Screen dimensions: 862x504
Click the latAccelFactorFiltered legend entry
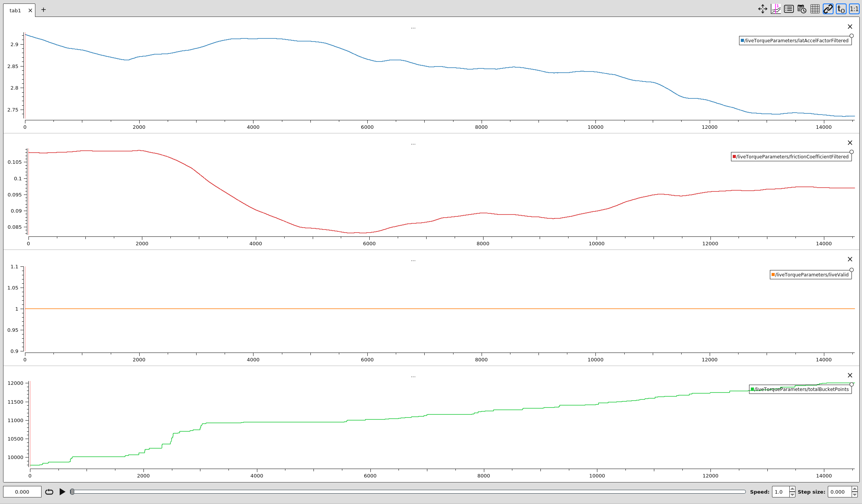point(796,40)
